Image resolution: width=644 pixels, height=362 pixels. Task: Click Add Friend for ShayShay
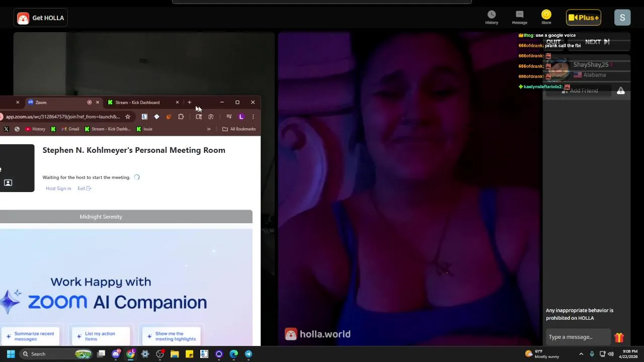(x=580, y=90)
